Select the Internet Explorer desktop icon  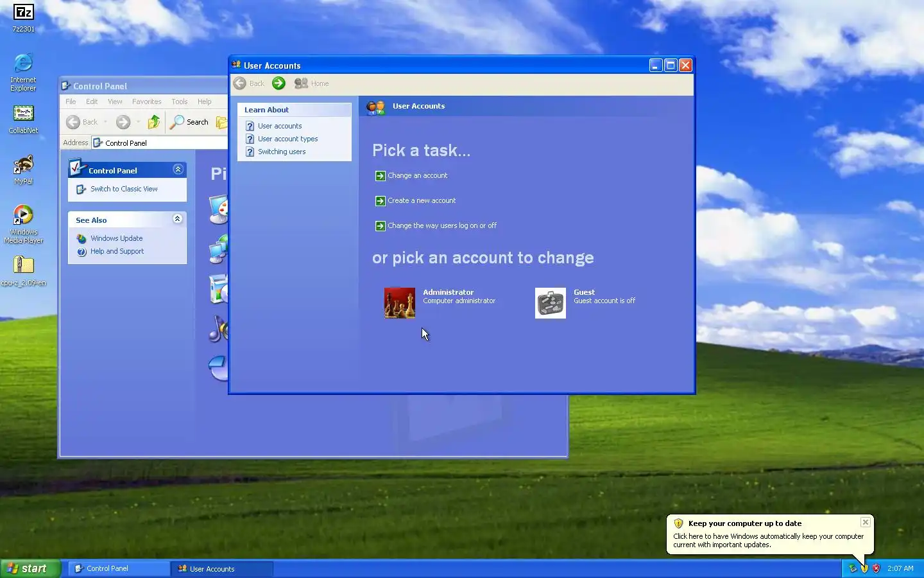(x=23, y=72)
